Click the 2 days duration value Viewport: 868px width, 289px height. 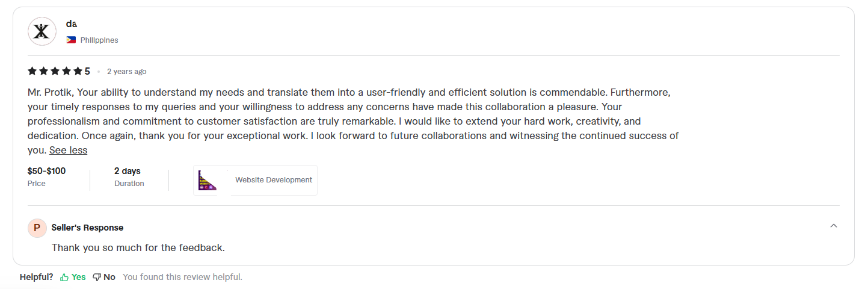click(127, 171)
